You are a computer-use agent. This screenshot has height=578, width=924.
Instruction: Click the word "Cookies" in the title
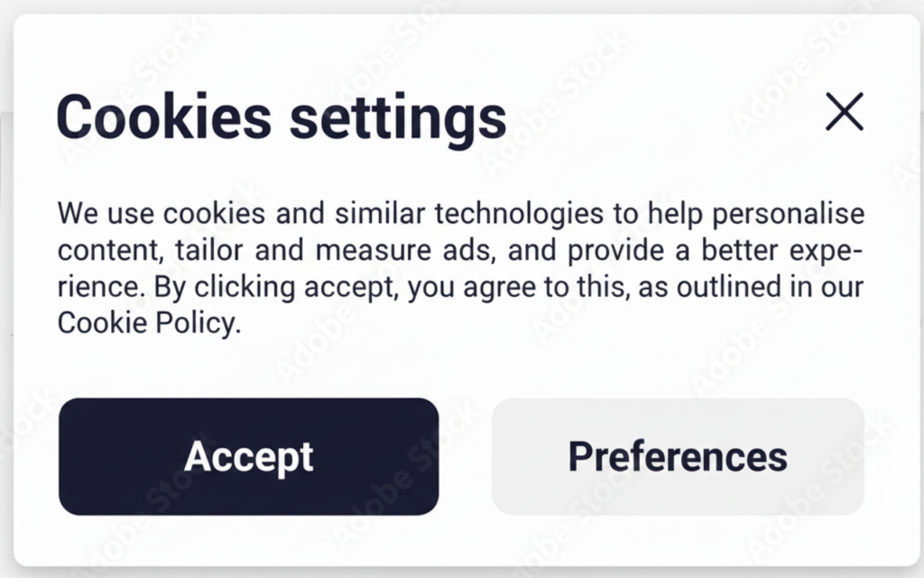tap(163, 117)
